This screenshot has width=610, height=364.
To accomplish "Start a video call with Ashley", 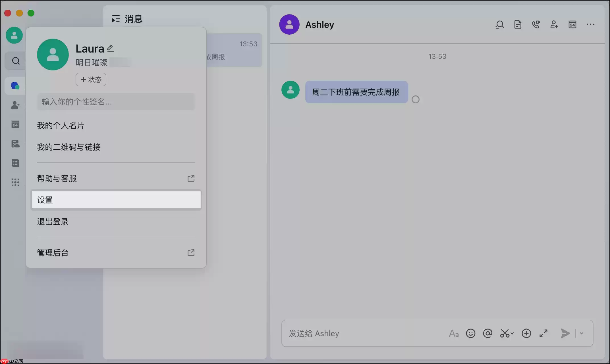I will pos(536,24).
